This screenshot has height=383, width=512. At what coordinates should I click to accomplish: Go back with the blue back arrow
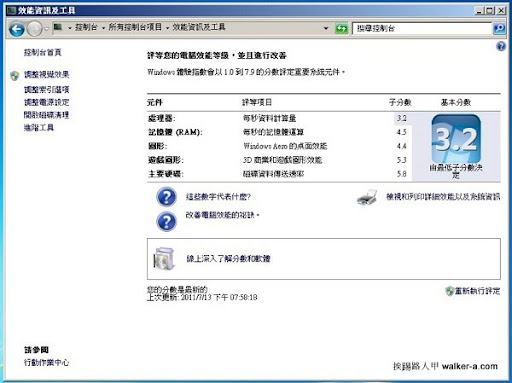17,29
